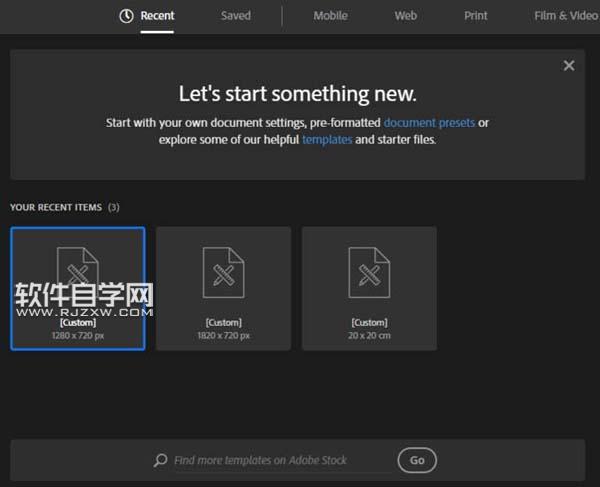Open the Web presets tab
The height and width of the screenshot is (487, 600).
coord(406,16)
